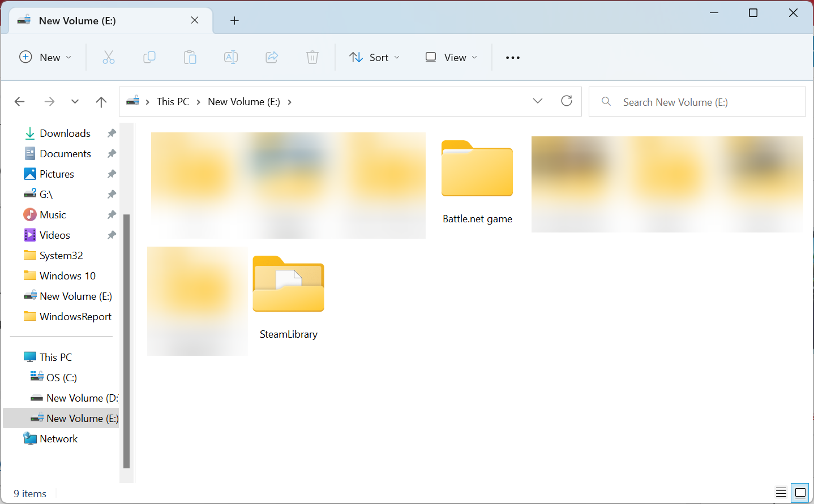The image size is (814, 504).
Task: Switch to details view layout icon
Action: (x=781, y=492)
